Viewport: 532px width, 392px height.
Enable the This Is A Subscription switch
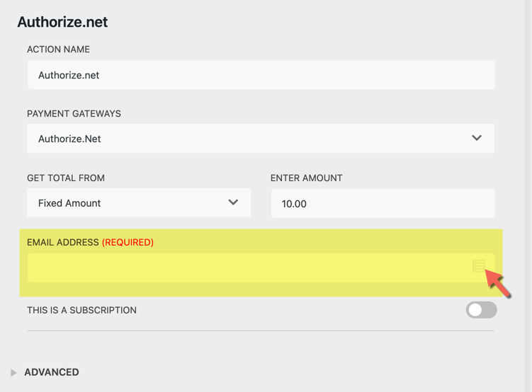coord(481,310)
